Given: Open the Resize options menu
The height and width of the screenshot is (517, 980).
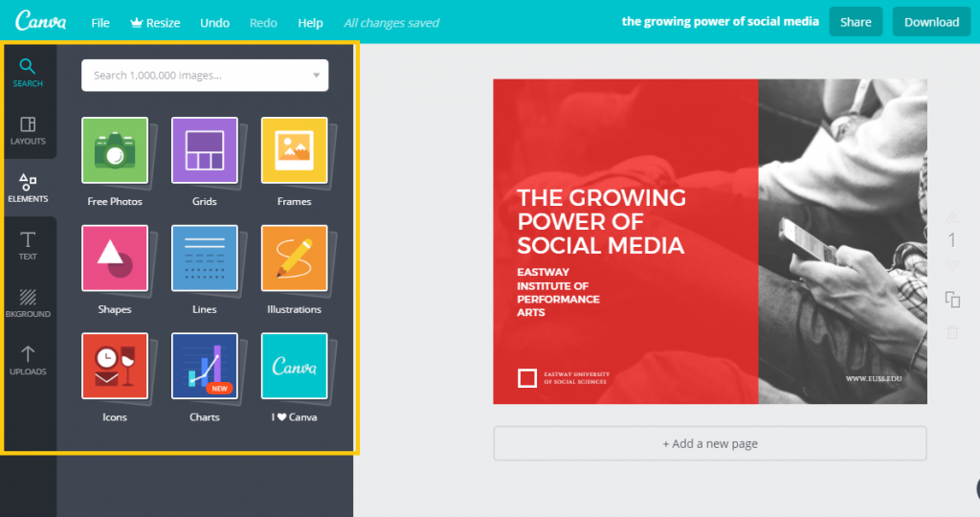Looking at the screenshot, I should pos(154,22).
